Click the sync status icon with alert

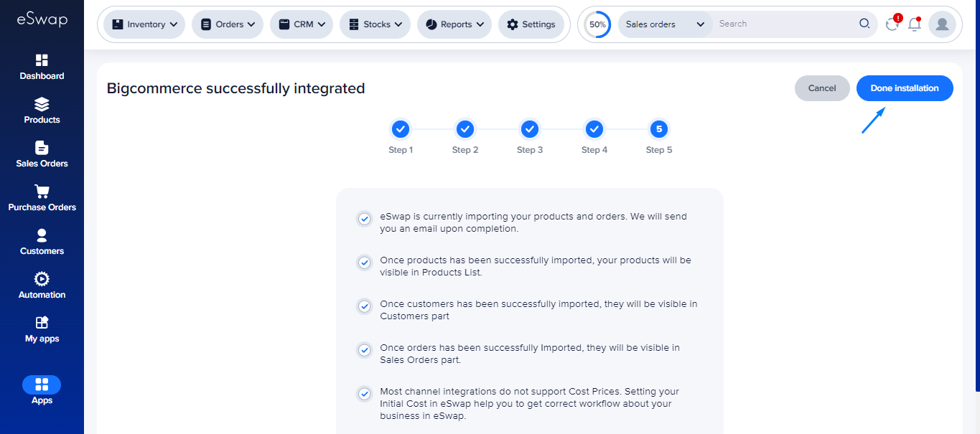click(892, 24)
